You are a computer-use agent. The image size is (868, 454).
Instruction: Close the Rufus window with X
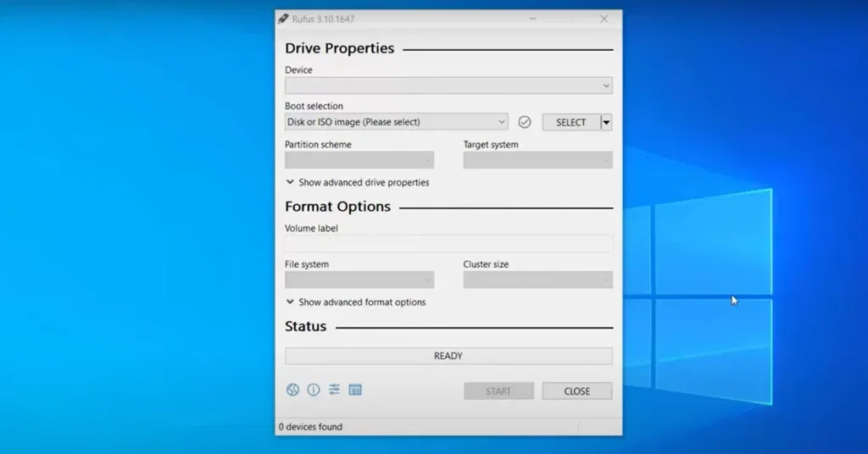[x=604, y=19]
